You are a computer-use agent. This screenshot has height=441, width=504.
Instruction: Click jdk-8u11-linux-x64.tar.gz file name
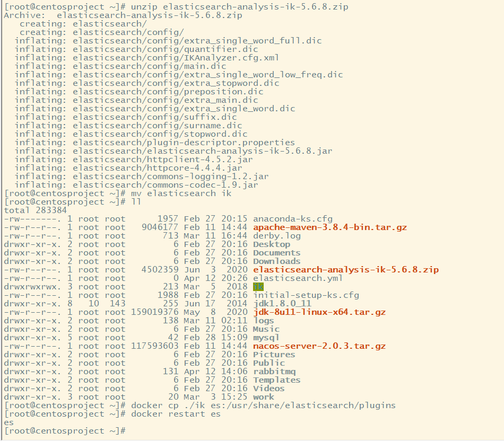pos(319,312)
